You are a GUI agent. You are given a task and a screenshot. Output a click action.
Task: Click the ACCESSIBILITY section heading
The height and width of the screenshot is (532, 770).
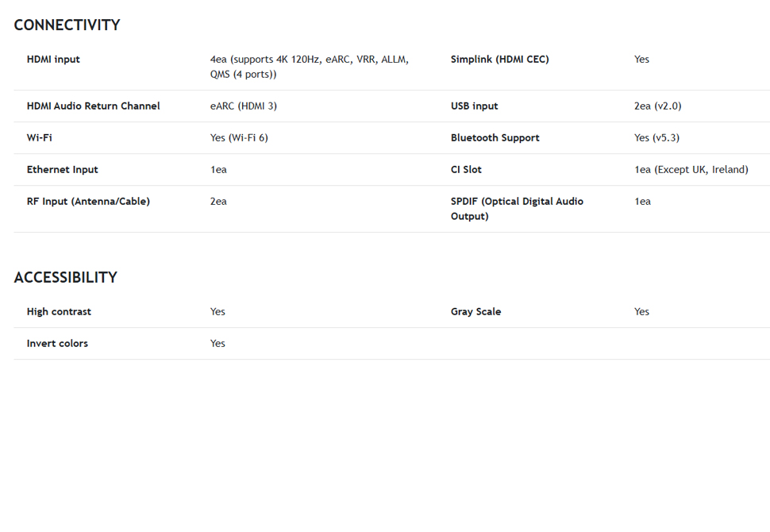[x=65, y=278]
